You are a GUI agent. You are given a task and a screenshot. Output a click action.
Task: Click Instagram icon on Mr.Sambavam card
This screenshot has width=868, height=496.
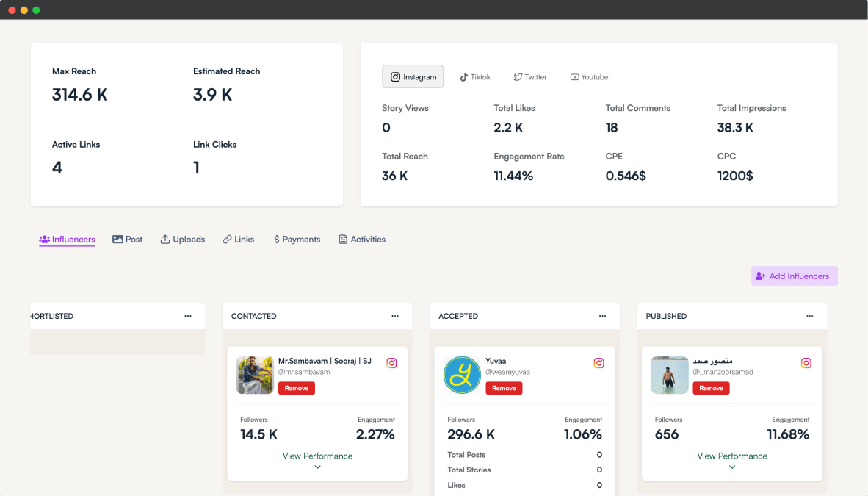click(391, 363)
